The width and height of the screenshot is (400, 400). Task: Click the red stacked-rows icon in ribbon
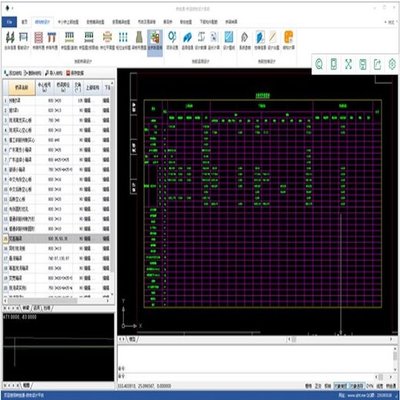(x=39, y=37)
